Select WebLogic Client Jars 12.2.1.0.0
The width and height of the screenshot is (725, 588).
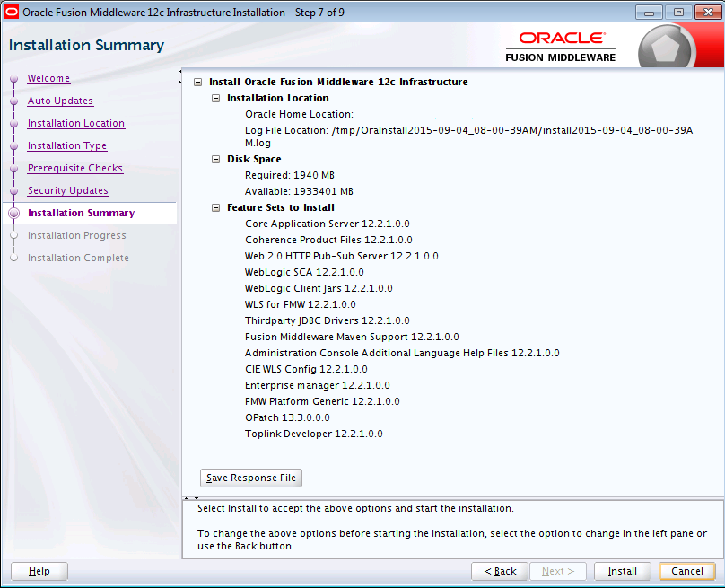319,289
